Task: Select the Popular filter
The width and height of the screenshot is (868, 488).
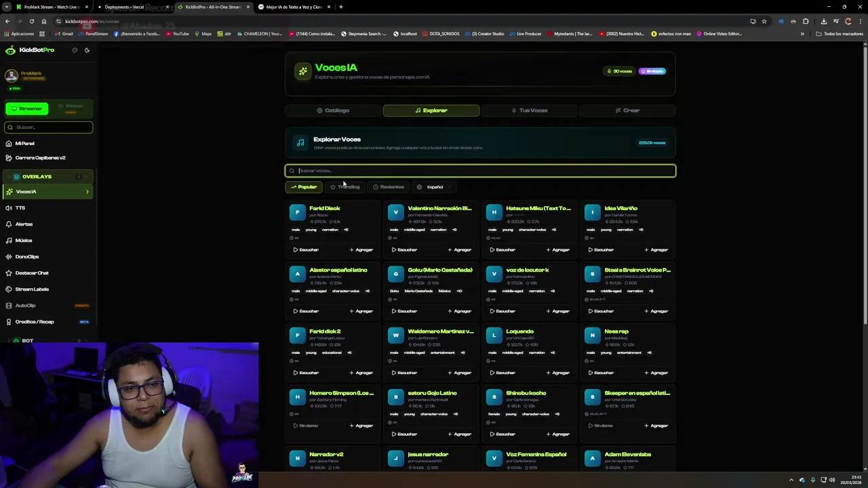Action: coord(304,187)
